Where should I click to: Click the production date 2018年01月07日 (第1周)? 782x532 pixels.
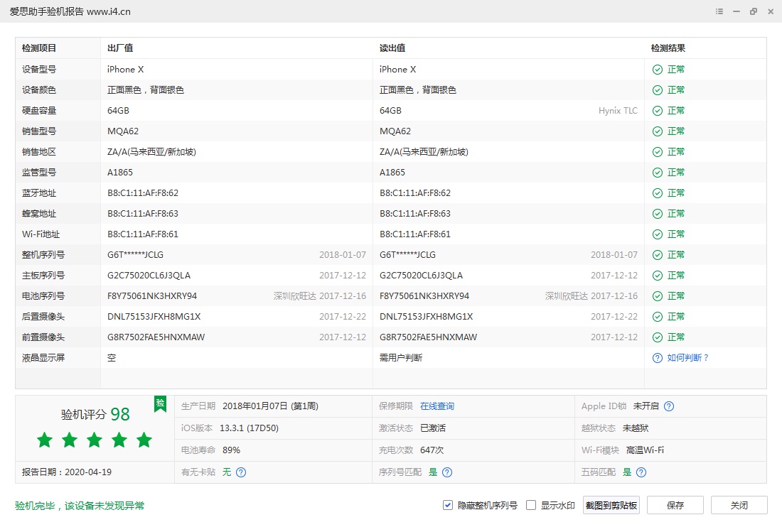pos(270,406)
